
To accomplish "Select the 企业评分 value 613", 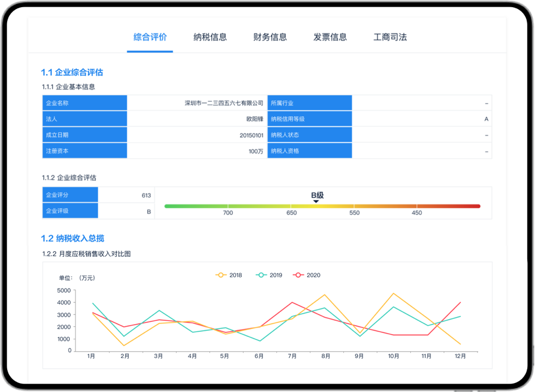I will pyautogui.click(x=146, y=195).
